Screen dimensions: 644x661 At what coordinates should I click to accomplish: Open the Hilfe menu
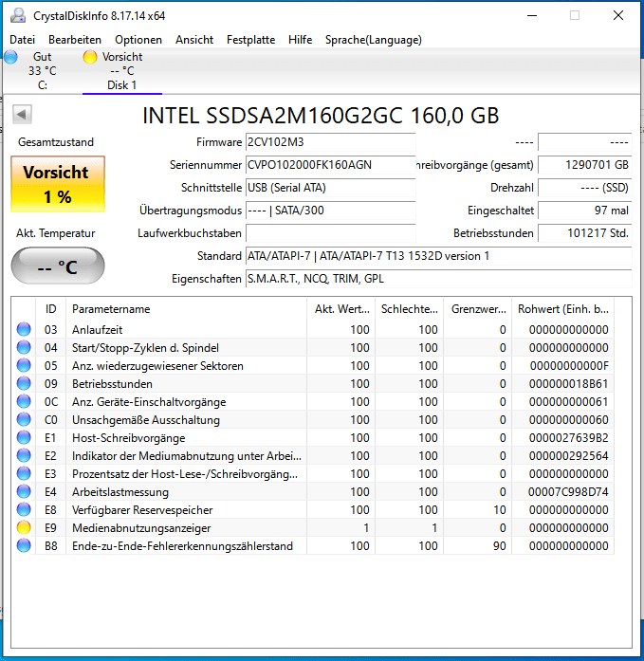(300, 40)
